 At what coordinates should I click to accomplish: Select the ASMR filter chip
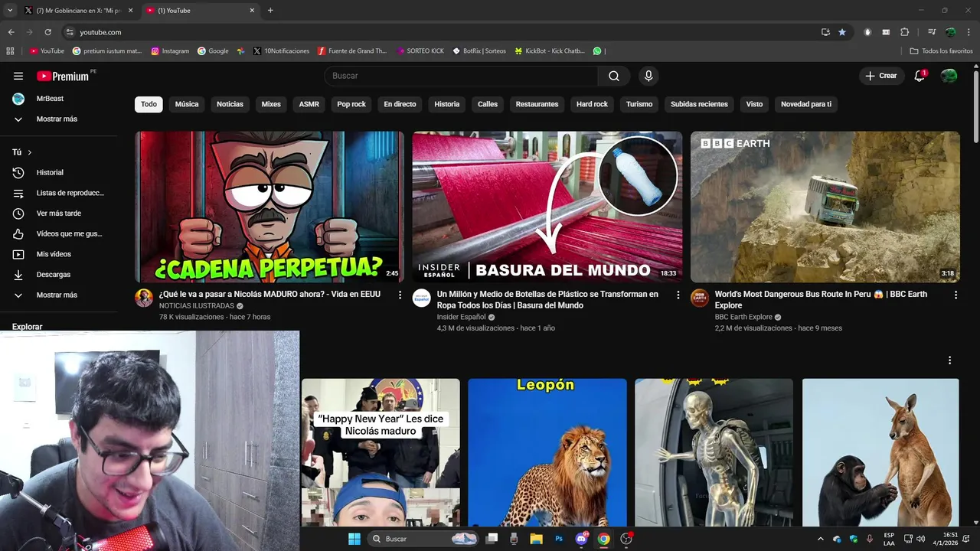pyautogui.click(x=309, y=104)
